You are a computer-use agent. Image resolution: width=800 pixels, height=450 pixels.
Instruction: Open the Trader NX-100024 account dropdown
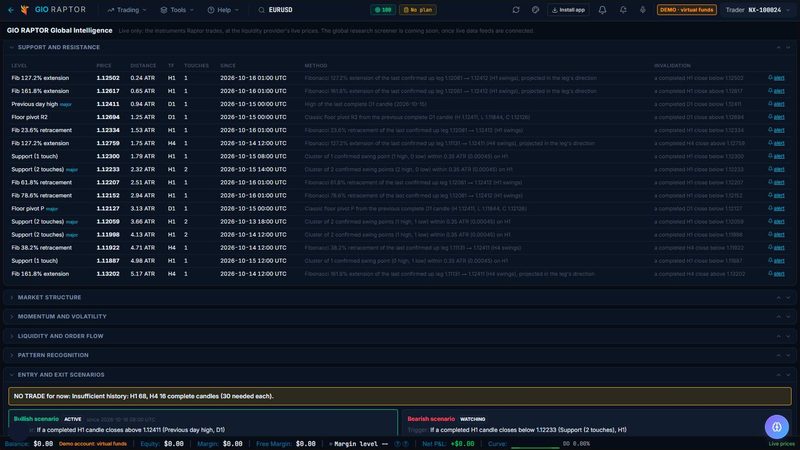tap(758, 10)
